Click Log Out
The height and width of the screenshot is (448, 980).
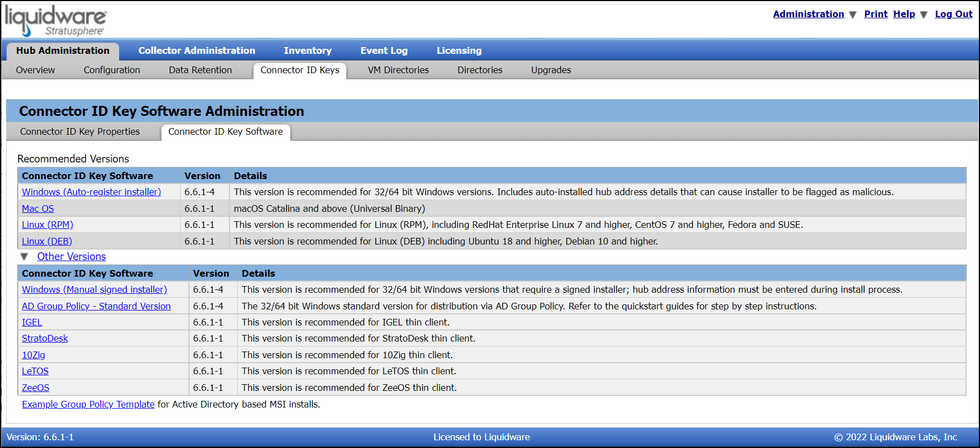[x=953, y=14]
